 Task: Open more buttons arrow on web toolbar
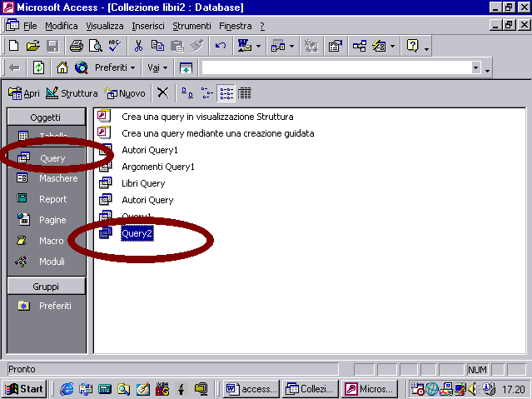coord(488,70)
